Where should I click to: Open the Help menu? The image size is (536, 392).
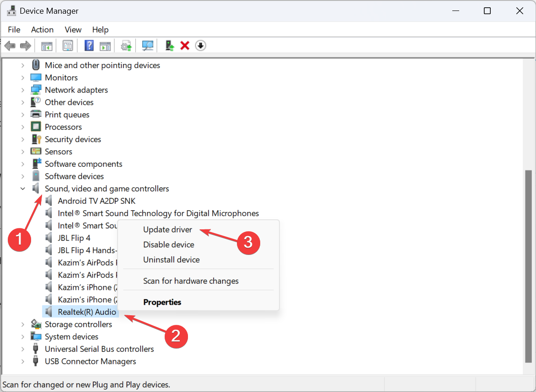coord(100,30)
